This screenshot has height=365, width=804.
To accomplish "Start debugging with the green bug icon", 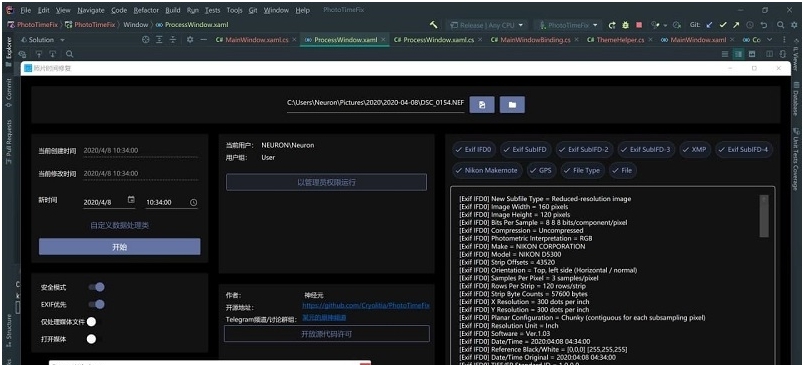I will pos(626,25).
